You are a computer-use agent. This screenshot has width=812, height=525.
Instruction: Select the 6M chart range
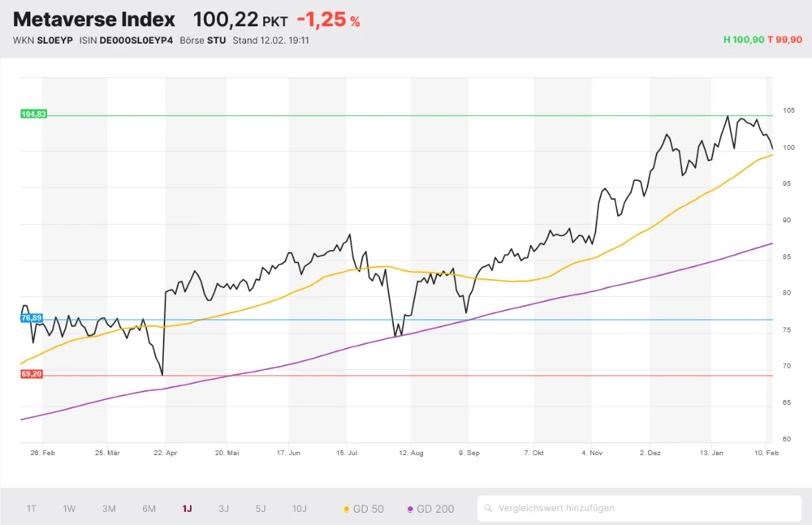149,507
